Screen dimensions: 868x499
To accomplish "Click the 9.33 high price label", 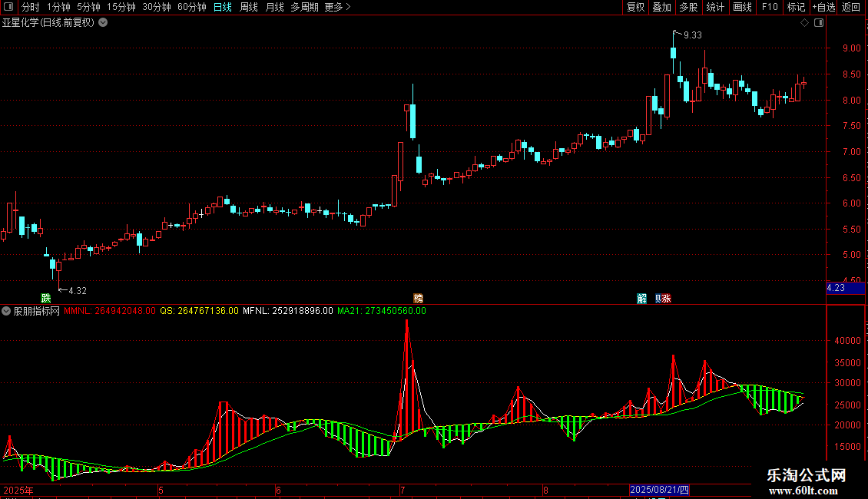I will click(x=693, y=35).
